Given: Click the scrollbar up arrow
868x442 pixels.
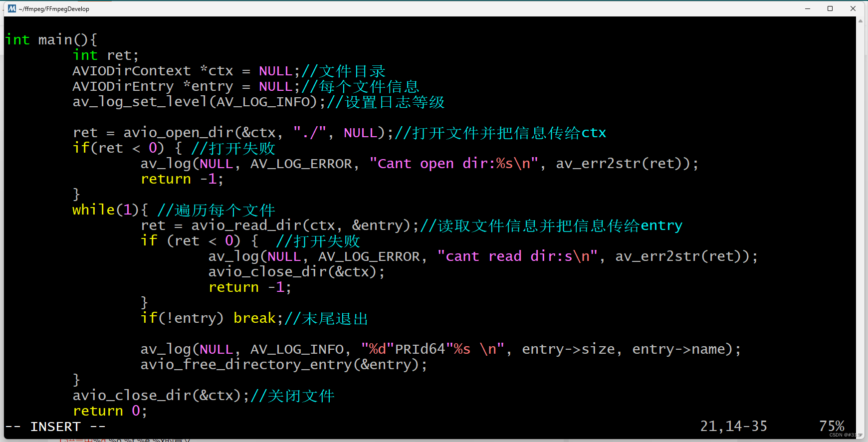Looking at the screenshot, I should [x=861, y=21].
